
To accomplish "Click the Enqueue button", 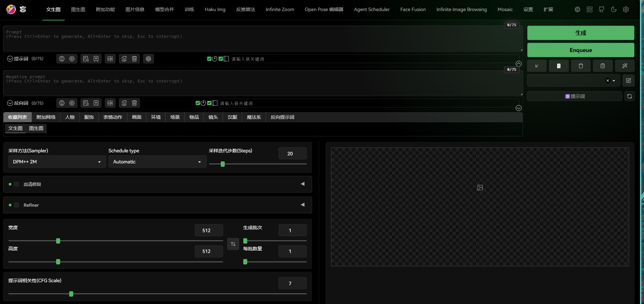I will click(x=581, y=50).
